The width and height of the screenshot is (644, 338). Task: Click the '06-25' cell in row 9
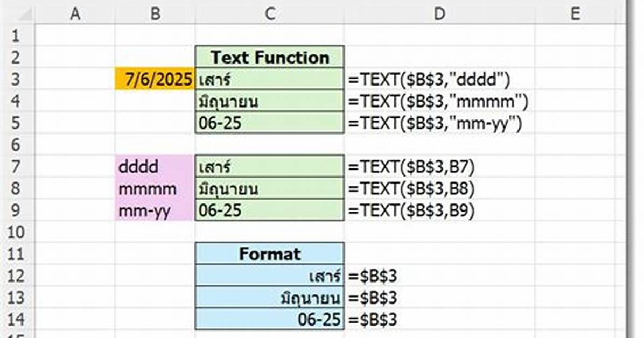coord(270,210)
